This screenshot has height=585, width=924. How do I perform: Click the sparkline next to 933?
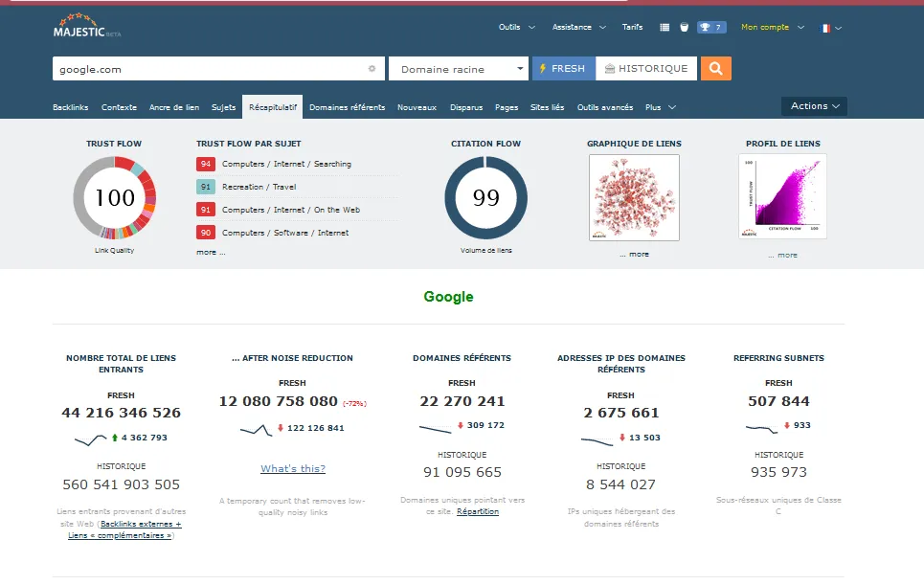pos(762,428)
